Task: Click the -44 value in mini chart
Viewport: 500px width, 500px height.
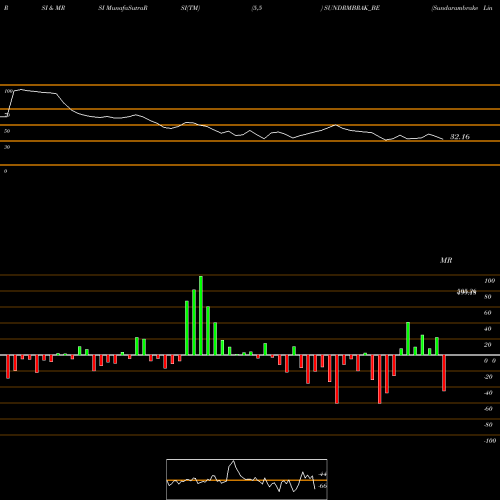Action: pyautogui.click(x=322, y=474)
